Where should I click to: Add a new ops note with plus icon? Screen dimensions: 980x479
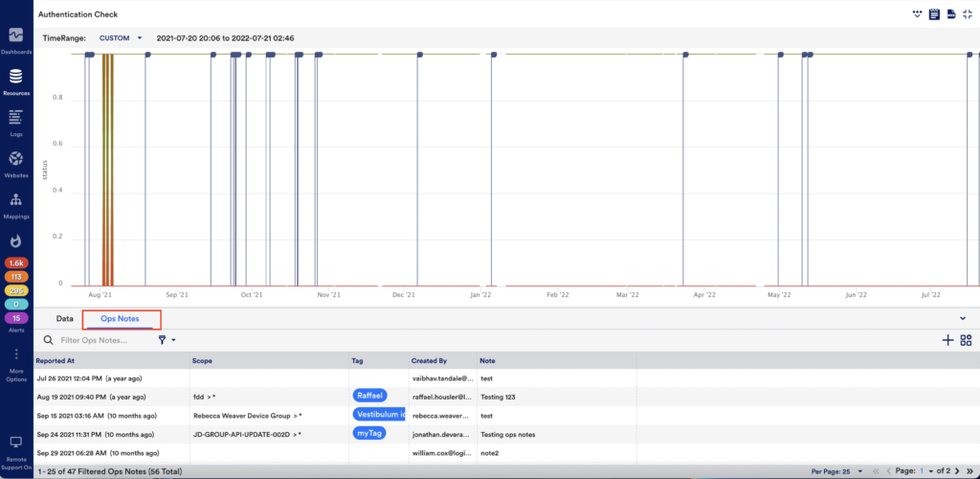click(x=948, y=340)
